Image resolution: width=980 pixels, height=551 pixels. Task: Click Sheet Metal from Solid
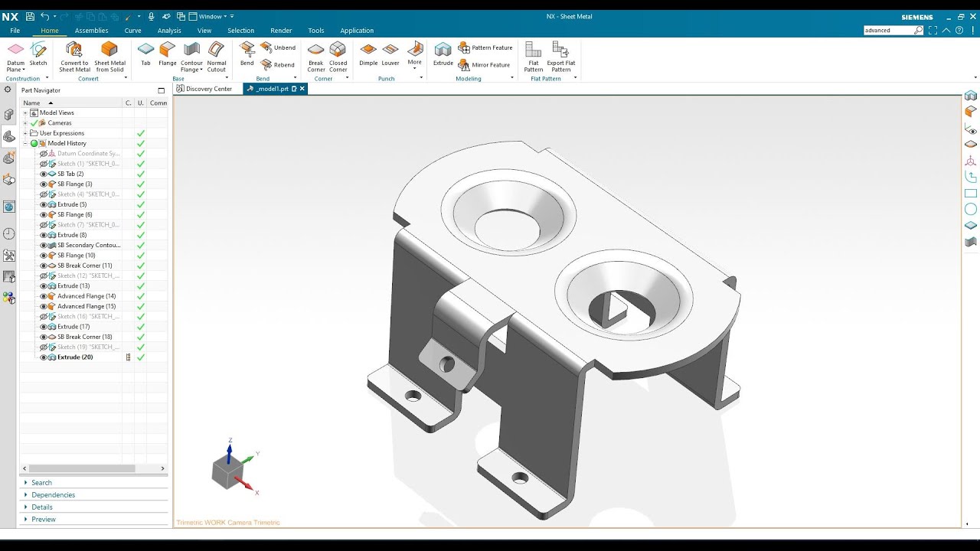pos(109,57)
